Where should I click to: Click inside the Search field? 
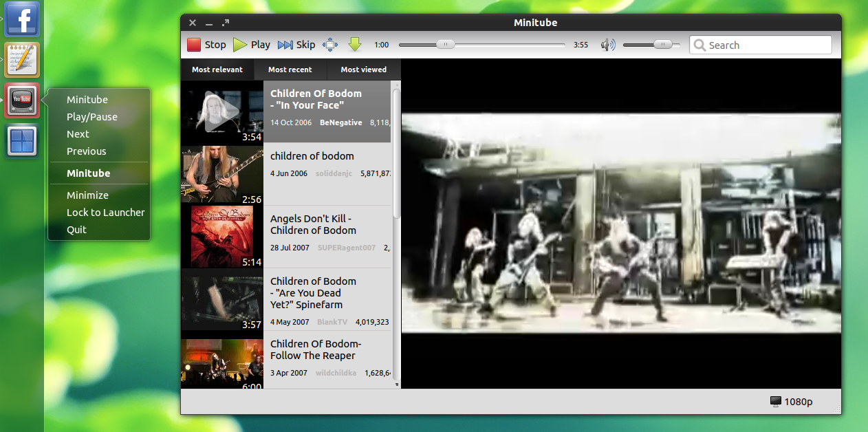761,45
